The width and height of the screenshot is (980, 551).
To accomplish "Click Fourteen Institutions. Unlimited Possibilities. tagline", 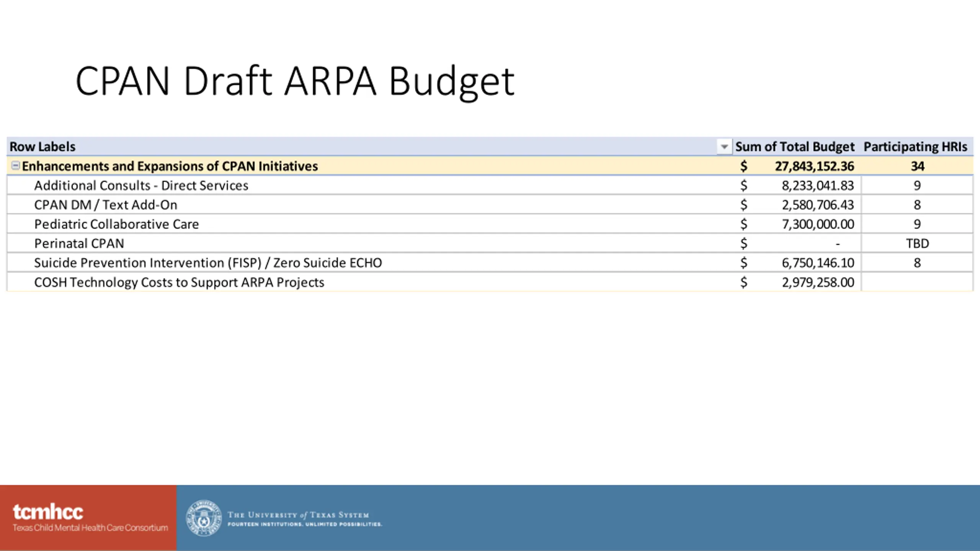I will [305, 524].
